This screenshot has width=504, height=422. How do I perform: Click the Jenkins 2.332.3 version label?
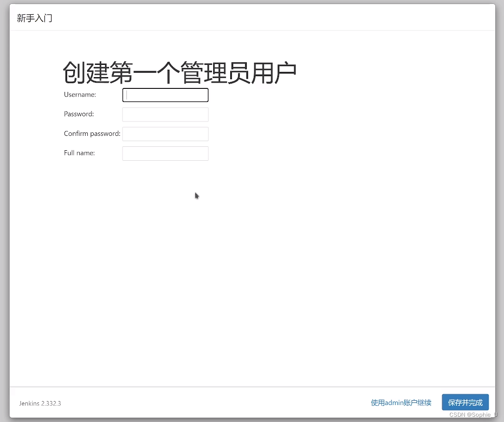pos(40,403)
